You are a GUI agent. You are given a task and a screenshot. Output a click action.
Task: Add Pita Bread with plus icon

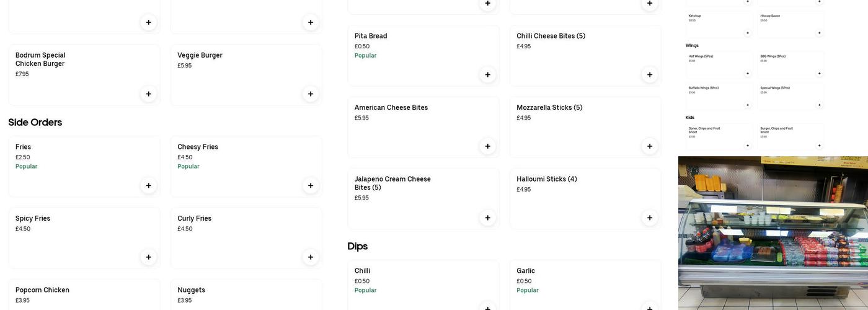(487, 75)
